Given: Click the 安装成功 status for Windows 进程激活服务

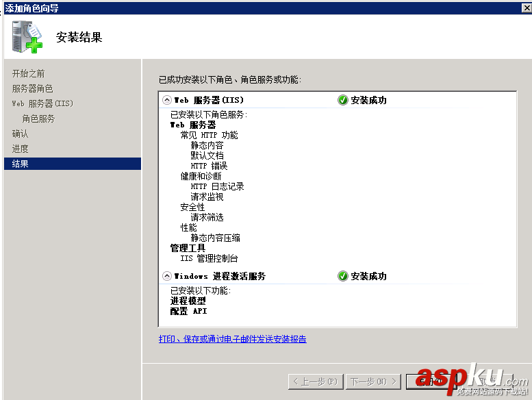Looking at the screenshot, I should tap(368, 276).
